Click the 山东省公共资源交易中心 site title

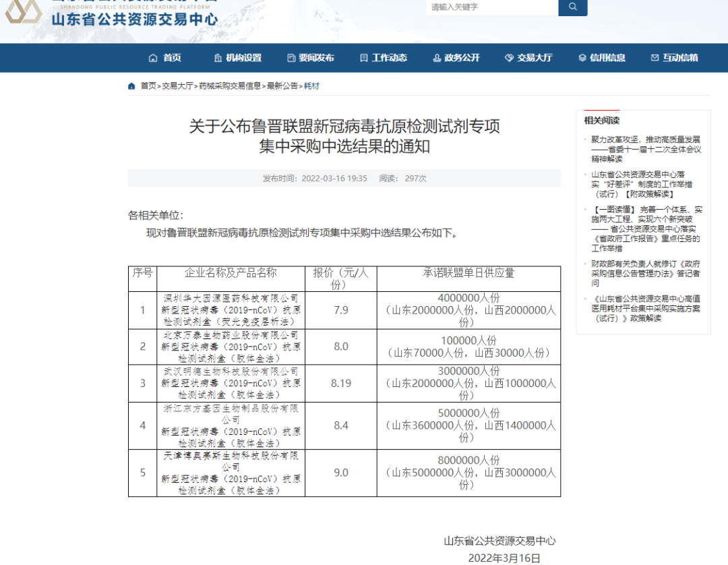135,20
